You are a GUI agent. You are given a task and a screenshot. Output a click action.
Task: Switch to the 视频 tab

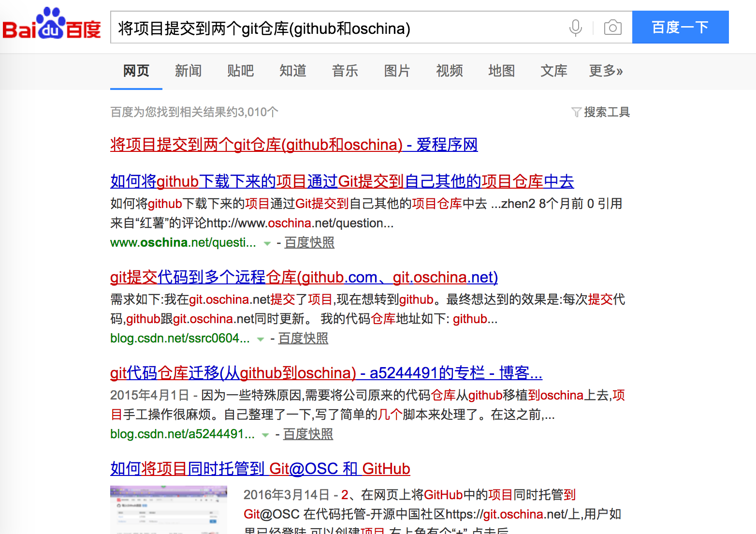[x=450, y=71]
